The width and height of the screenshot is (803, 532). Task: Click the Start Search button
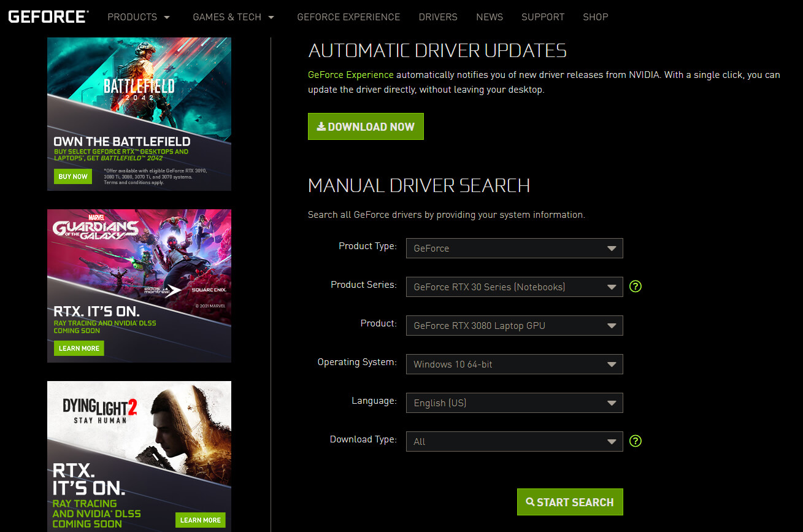[x=570, y=502]
